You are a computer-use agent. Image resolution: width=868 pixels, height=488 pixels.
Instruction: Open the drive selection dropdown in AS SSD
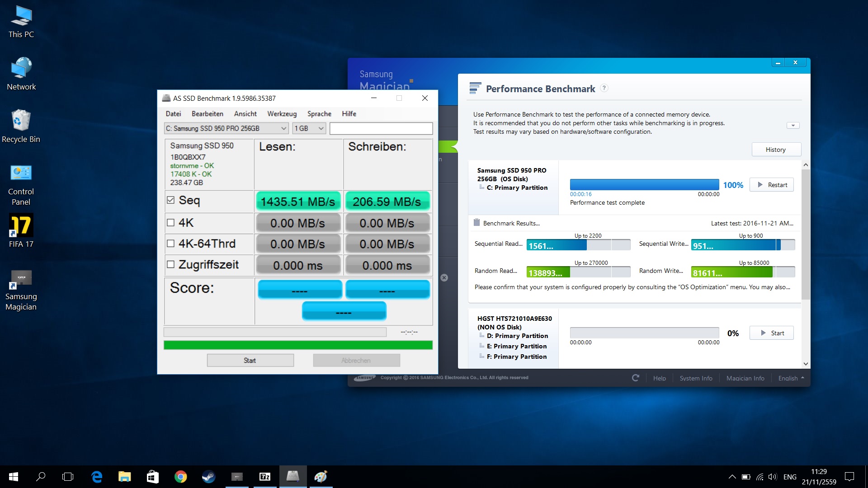226,128
